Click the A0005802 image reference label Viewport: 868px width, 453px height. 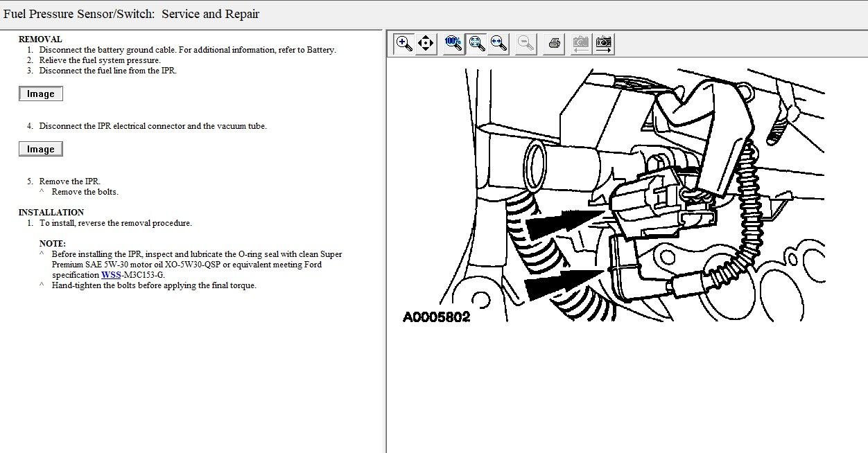[x=437, y=317]
